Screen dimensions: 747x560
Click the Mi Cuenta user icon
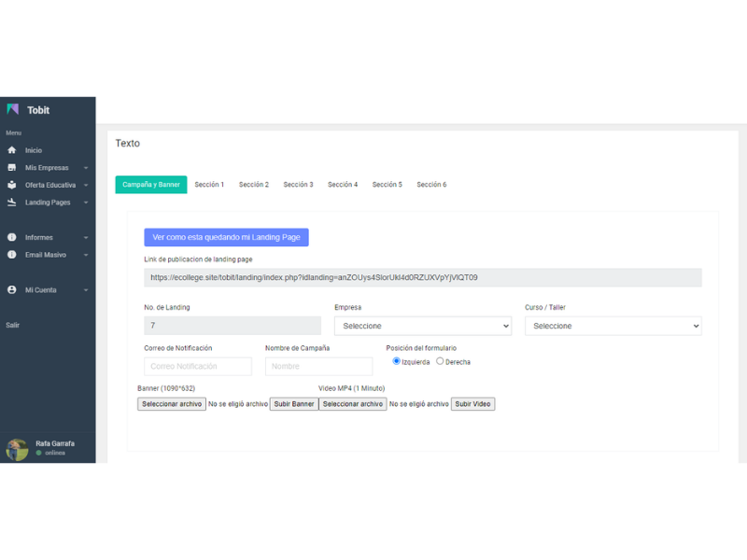(12, 290)
